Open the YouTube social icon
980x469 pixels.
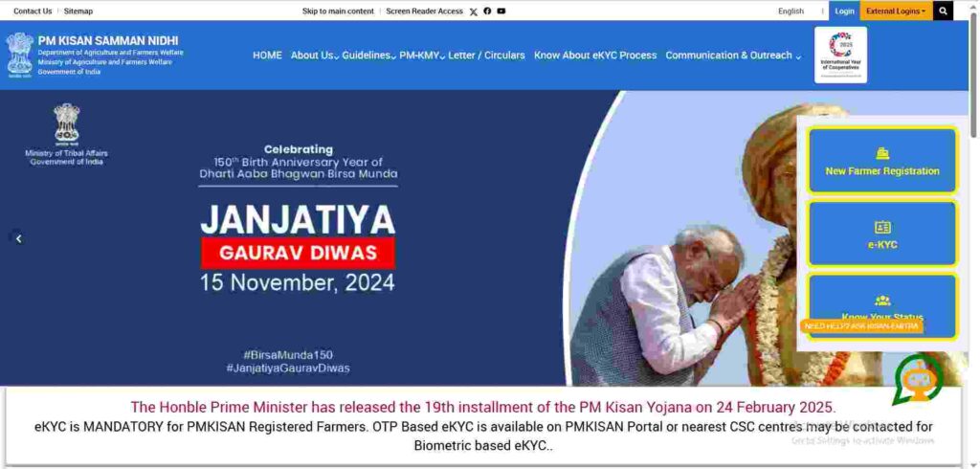point(501,11)
